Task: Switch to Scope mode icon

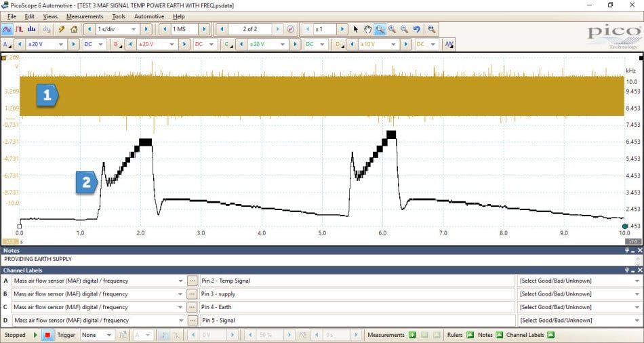Action: coord(7,29)
